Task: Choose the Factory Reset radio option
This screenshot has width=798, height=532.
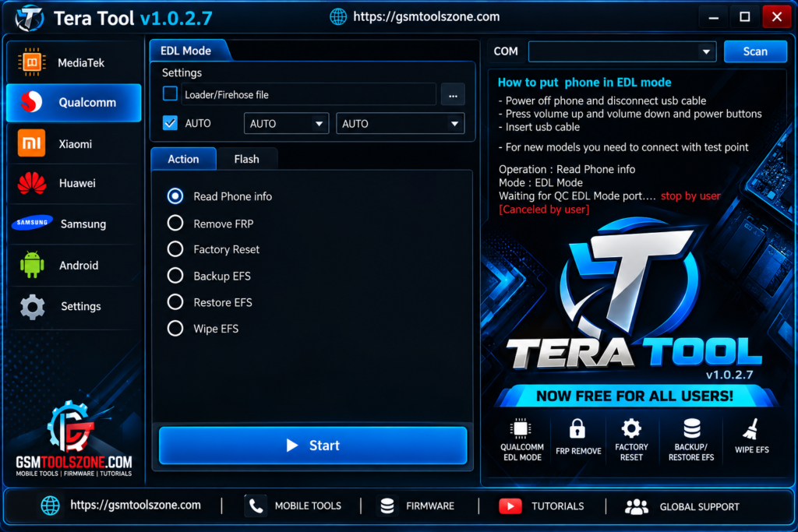Action: [175, 248]
